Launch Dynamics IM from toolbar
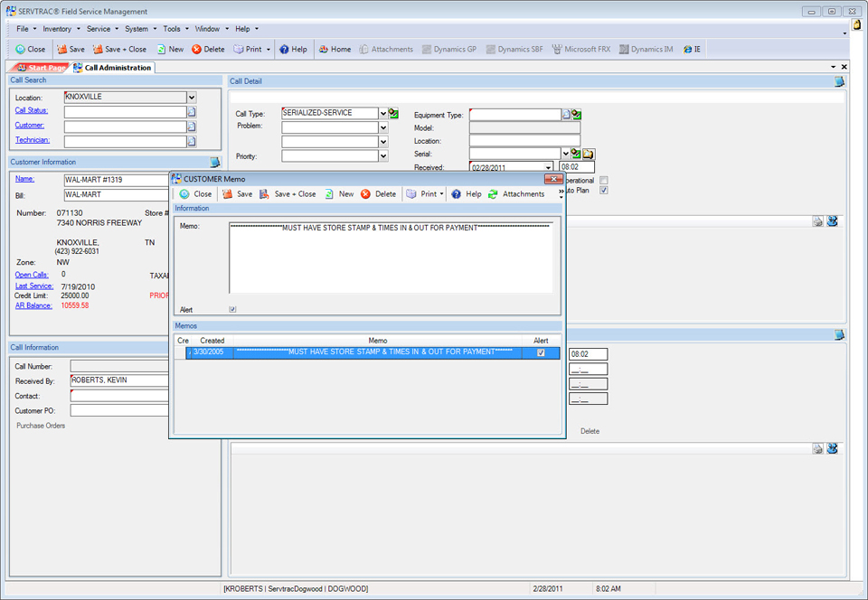 click(646, 49)
